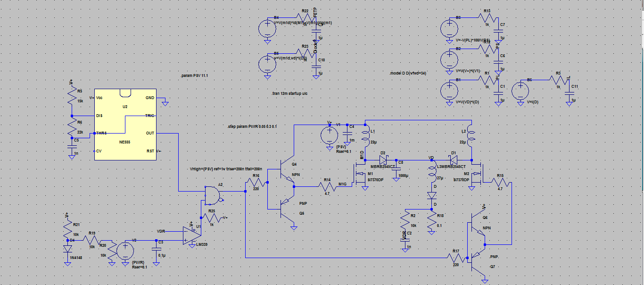
Task: Select the NE555 timer chip U2
Action: [x=125, y=124]
